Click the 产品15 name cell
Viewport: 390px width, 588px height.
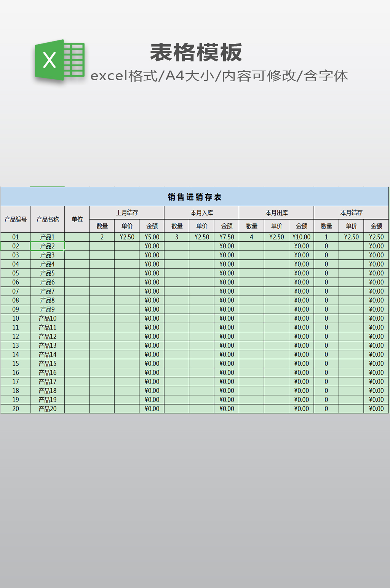click(48, 364)
